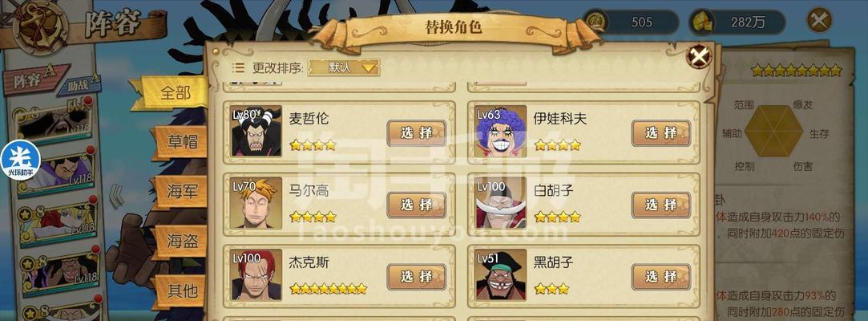This screenshot has width=868, height=321.
Task: Click 选择 button for 黑胡子
Action: (661, 277)
